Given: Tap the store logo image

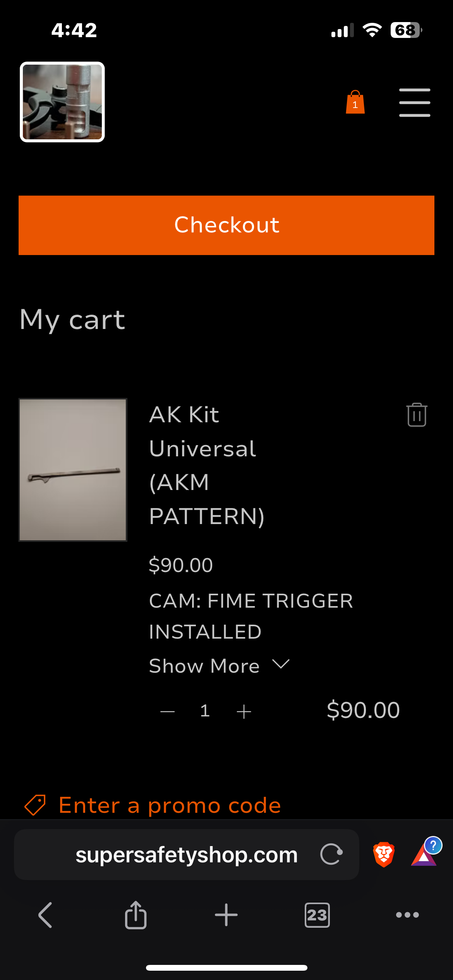Looking at the screenshot, I should [x=62, y=102].
